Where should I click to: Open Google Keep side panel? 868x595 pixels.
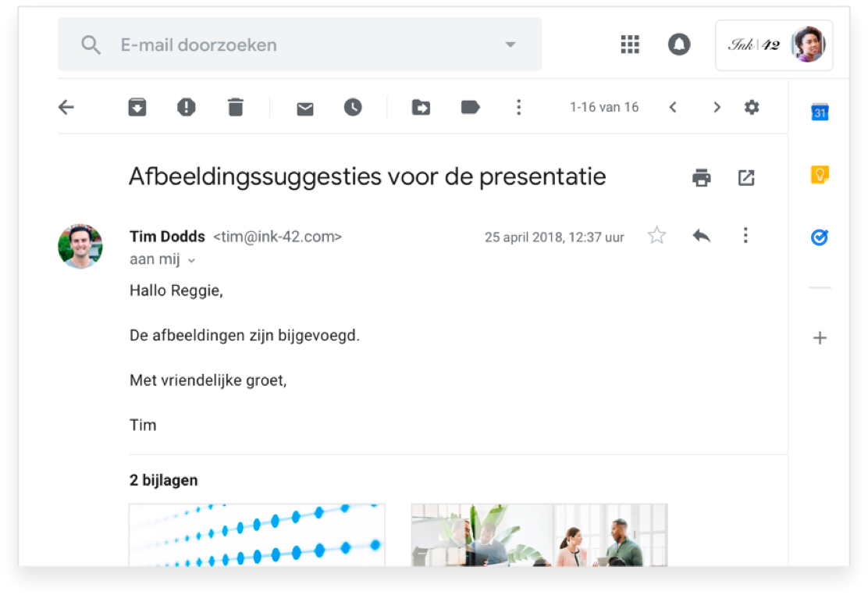tap(820, 175)
